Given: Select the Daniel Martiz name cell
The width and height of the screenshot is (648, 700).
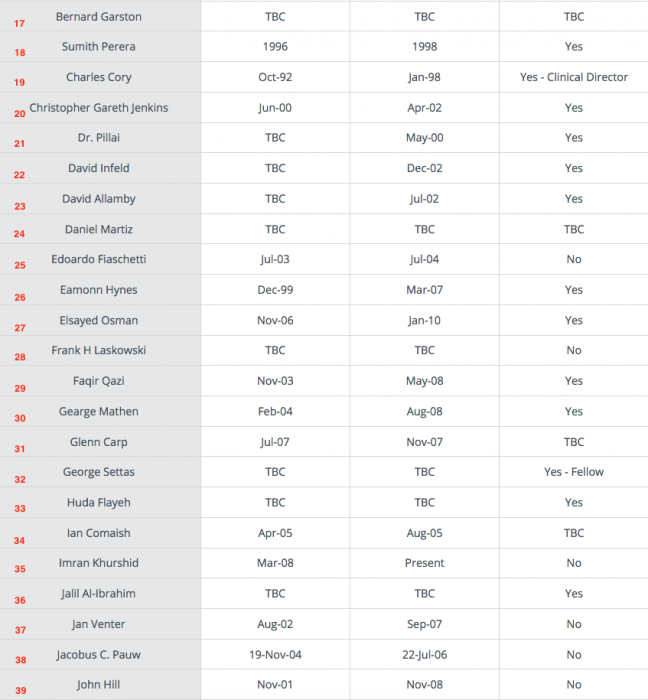Looking at the screenshot, I should [99, 229].
